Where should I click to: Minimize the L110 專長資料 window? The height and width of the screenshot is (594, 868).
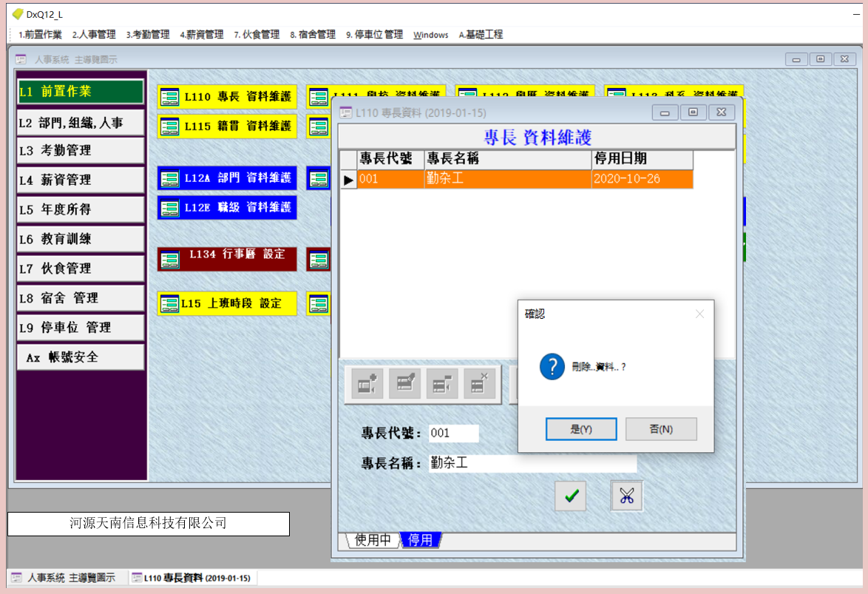point(665,112)
